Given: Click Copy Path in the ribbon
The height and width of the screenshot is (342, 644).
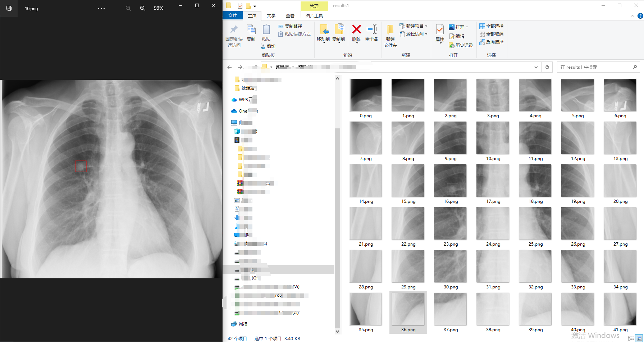Looking at the screenshot, I should (290, 26).
